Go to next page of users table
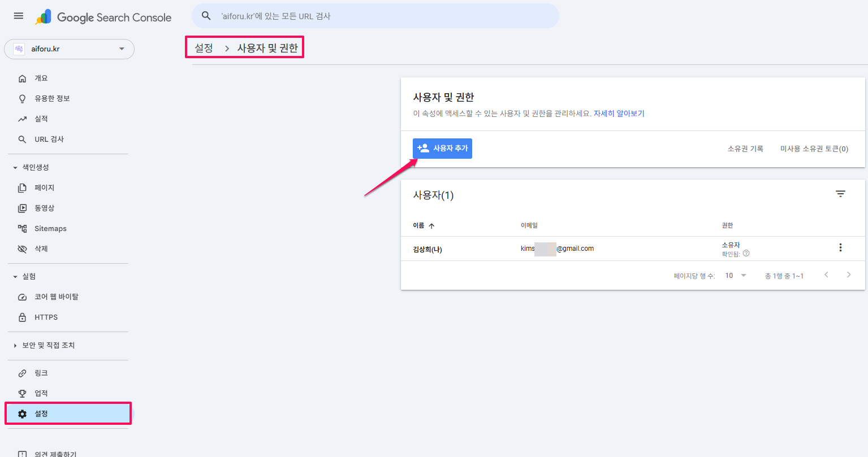Viewport: 868px width, 457px height. point(848,275)
